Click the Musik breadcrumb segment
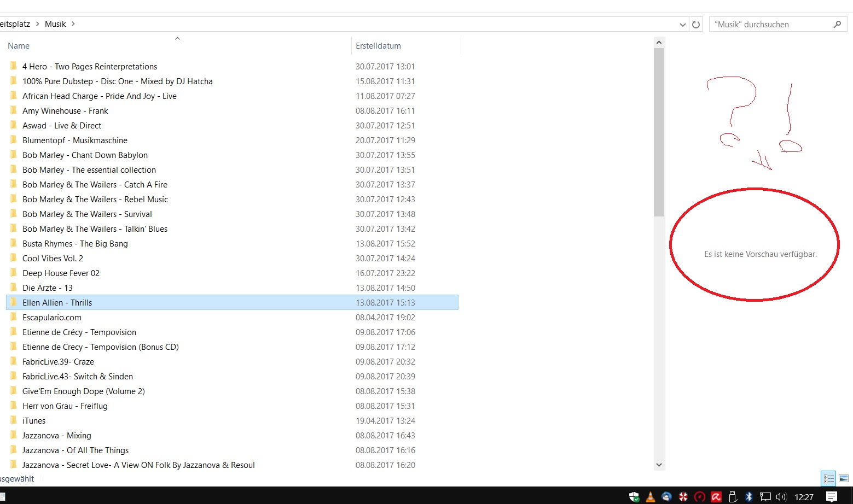Image resolution: width=853 pixels, height=504 pixels. (x=55, y=24)
